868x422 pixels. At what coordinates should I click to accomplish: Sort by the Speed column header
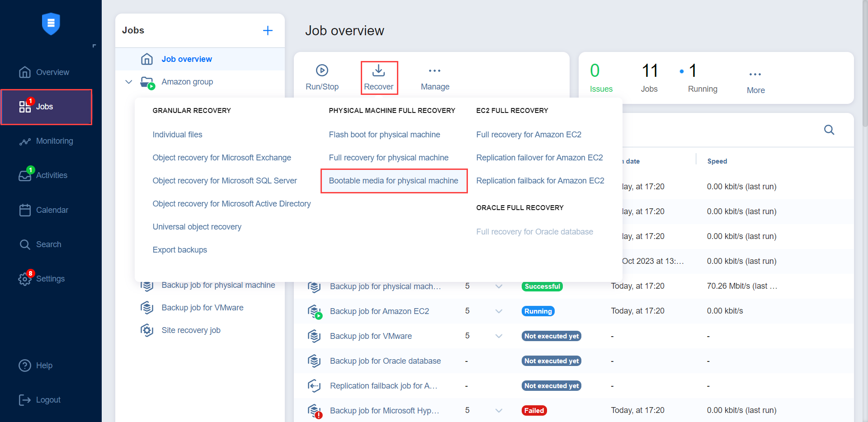(x=717, y=161)
